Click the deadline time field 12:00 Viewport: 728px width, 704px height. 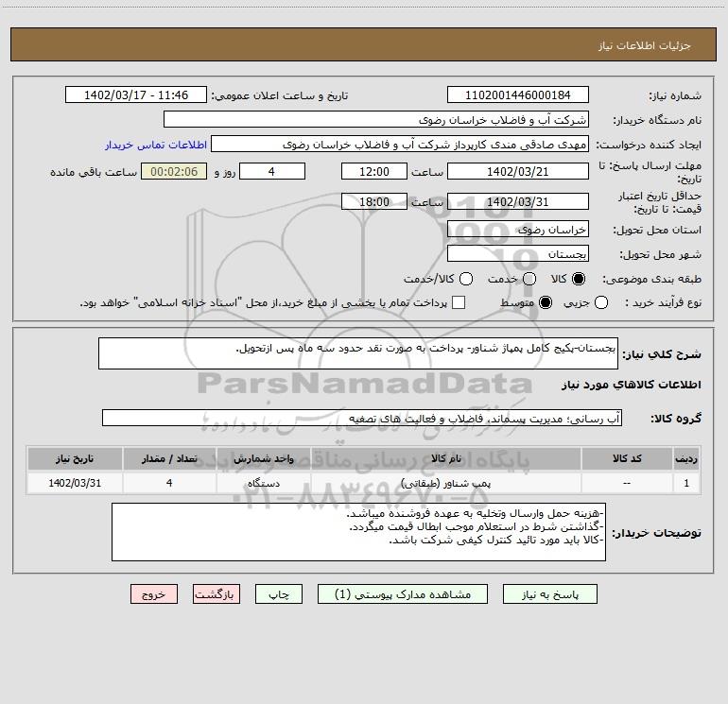[374, 171]
